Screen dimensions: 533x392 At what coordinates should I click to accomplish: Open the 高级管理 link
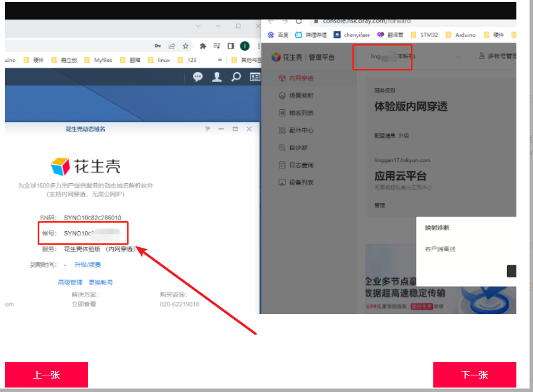pyautogui.click(x=70, y=282)
